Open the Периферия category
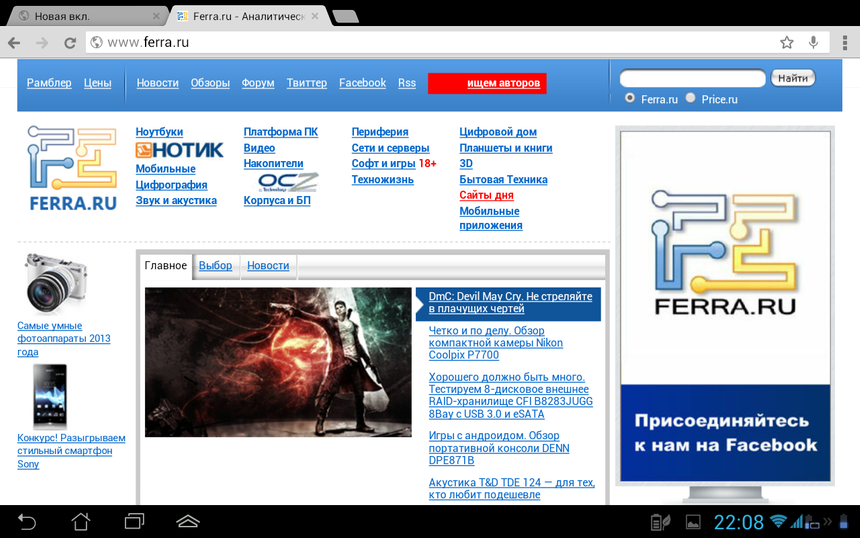860x538 pixels. pos(380,132)
